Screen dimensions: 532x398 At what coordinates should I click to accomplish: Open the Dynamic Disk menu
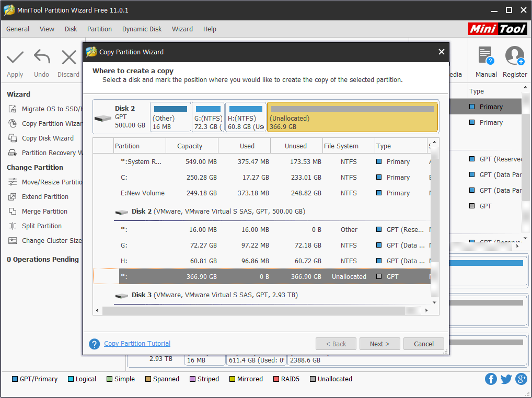click(142, 29)
